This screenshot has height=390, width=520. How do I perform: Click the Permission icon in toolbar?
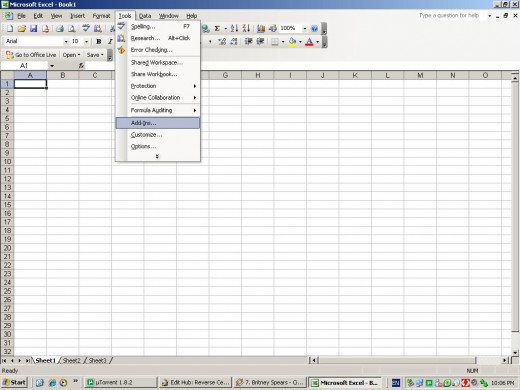coord(46,29)
